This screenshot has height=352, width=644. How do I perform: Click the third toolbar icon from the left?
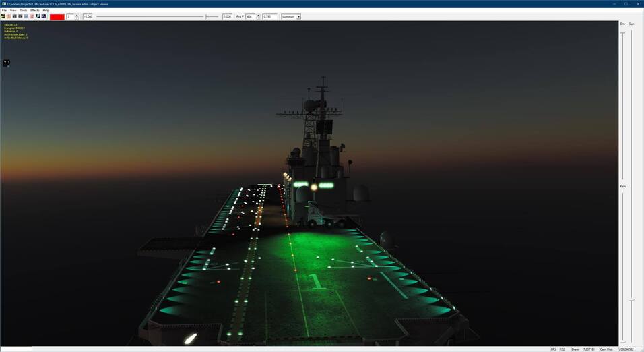point(15,16)
